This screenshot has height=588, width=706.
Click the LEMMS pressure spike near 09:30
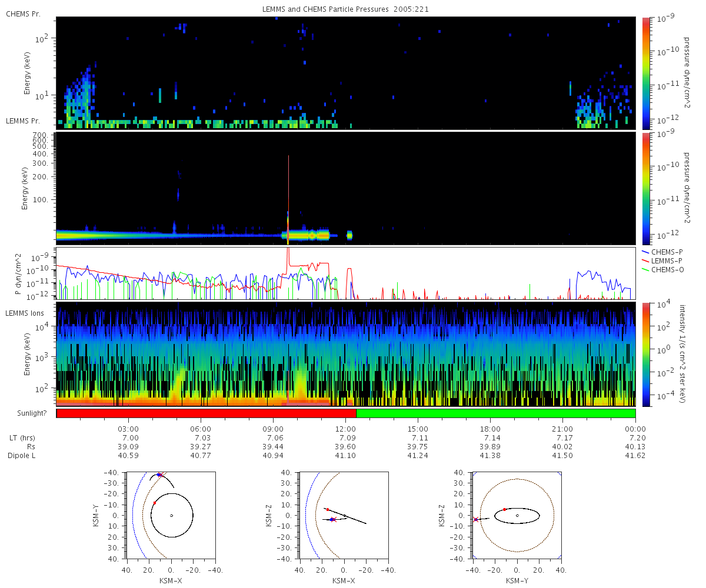tap(288, 200)
